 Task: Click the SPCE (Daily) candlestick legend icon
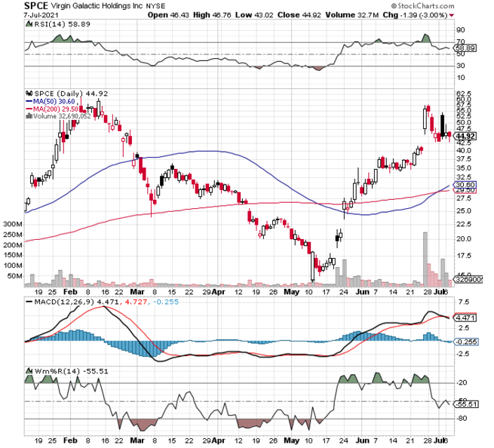(29, 94)
